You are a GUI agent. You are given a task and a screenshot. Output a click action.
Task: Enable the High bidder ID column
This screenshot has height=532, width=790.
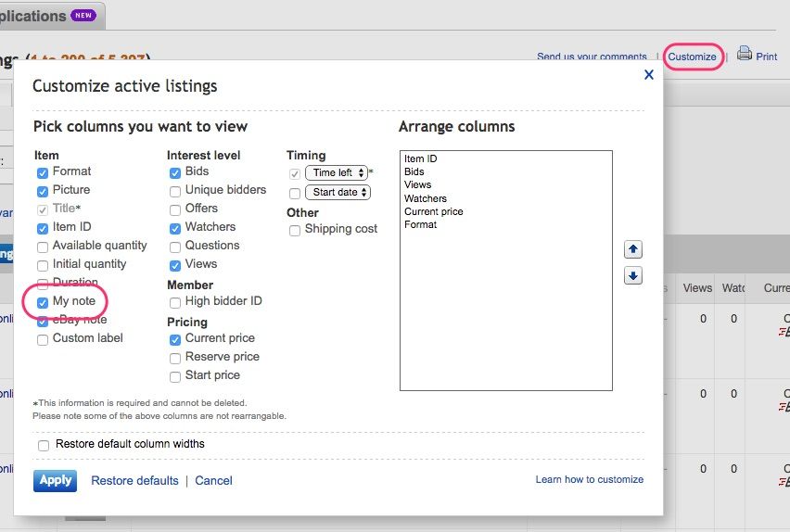tap(175, 302)
